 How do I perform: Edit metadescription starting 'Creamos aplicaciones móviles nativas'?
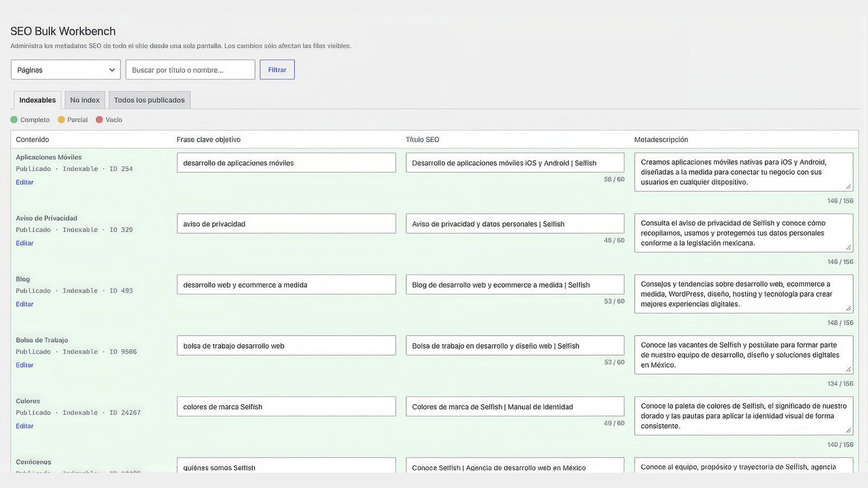744,172
